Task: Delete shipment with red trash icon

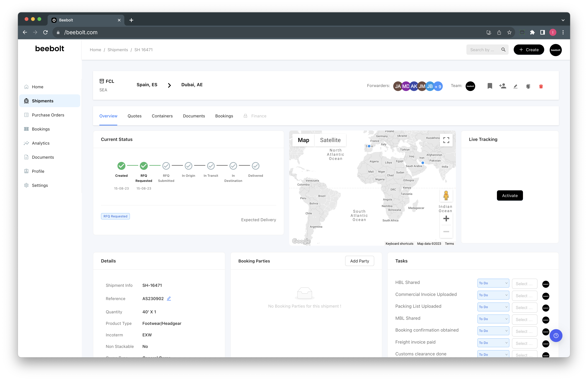Action: point(541,86)
